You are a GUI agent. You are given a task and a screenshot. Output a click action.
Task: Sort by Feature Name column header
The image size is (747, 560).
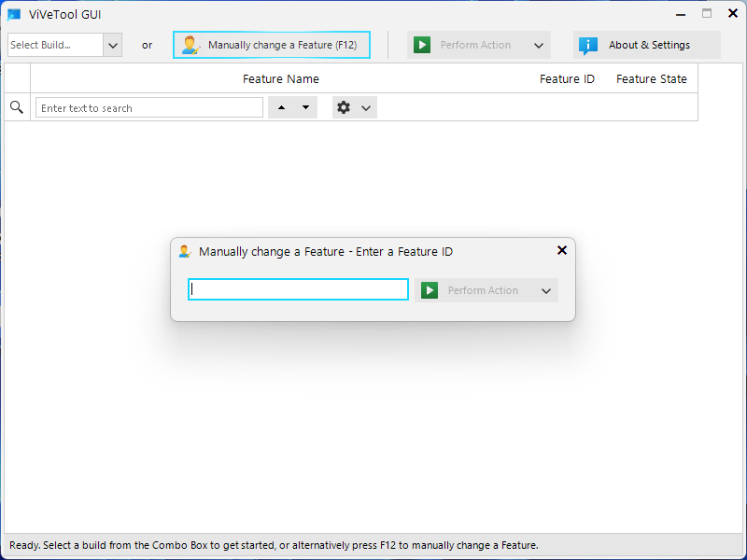pyautogui.click(x=281, y=79)
